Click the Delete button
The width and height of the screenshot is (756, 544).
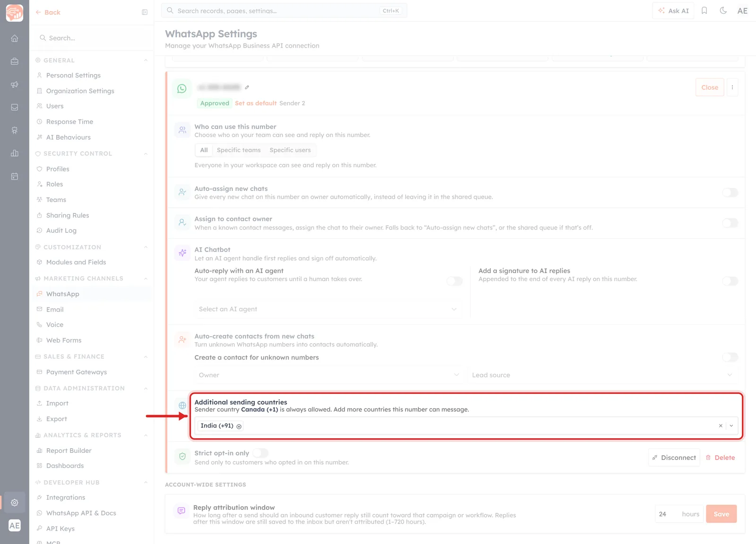tap(720, 458)
